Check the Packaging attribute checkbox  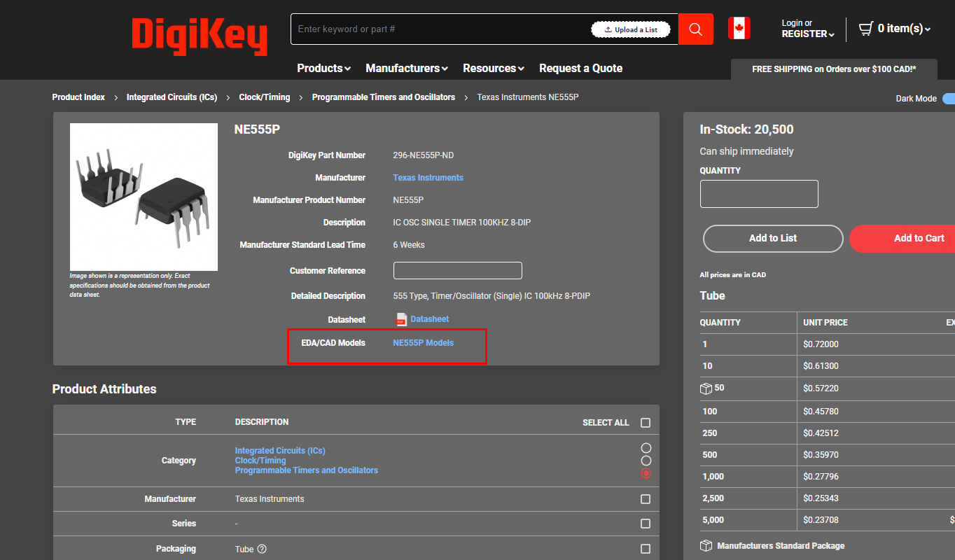tap(646, 549)
